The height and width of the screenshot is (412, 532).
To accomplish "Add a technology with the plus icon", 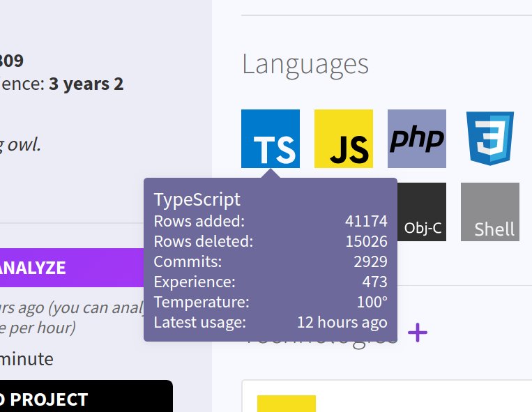I will 418,333.
